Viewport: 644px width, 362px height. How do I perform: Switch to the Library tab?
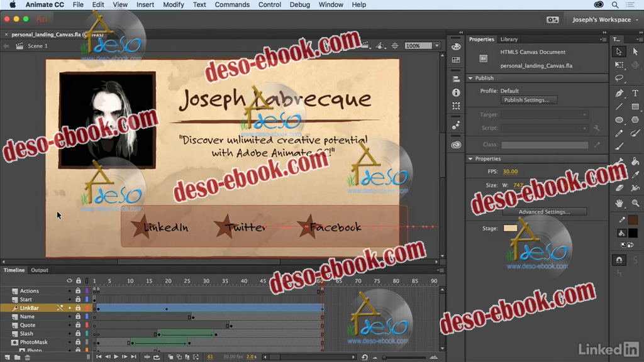tap(509, 40)
